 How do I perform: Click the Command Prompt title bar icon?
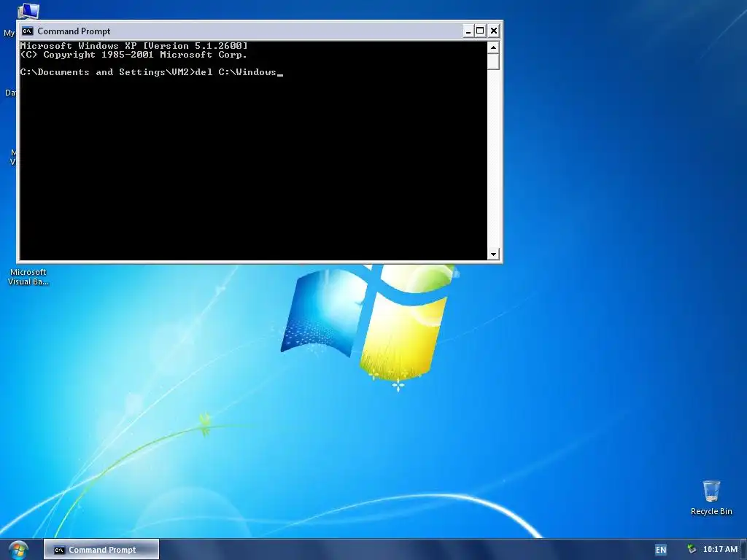28,31
